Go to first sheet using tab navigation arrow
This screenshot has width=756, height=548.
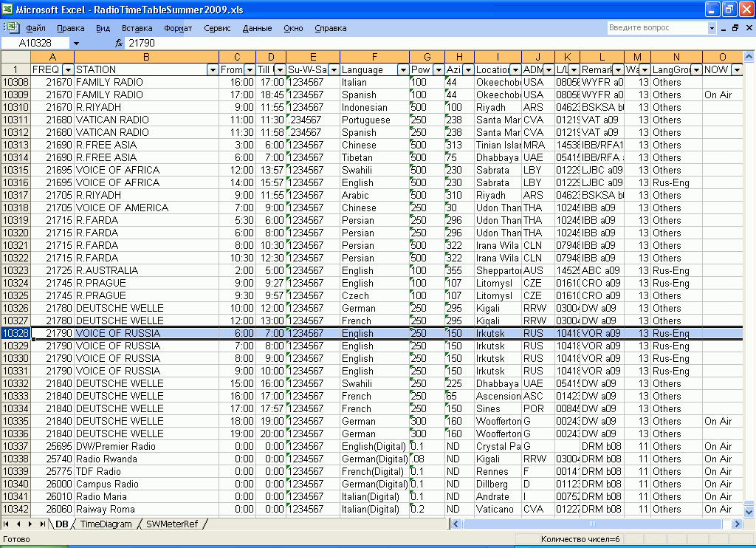pyautogui.click(x=7, y=524)
